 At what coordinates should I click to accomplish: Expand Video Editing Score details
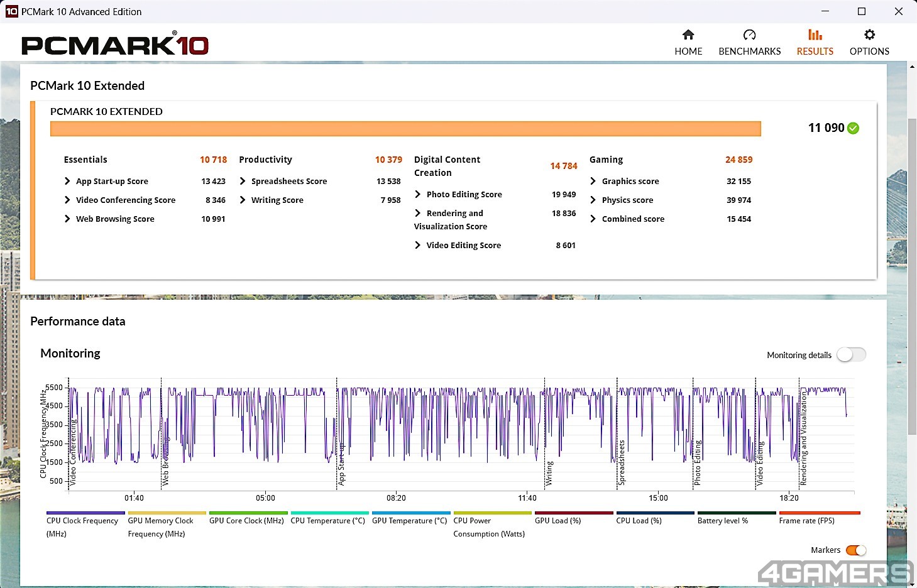pyautogui.click(x=418, y=245)
